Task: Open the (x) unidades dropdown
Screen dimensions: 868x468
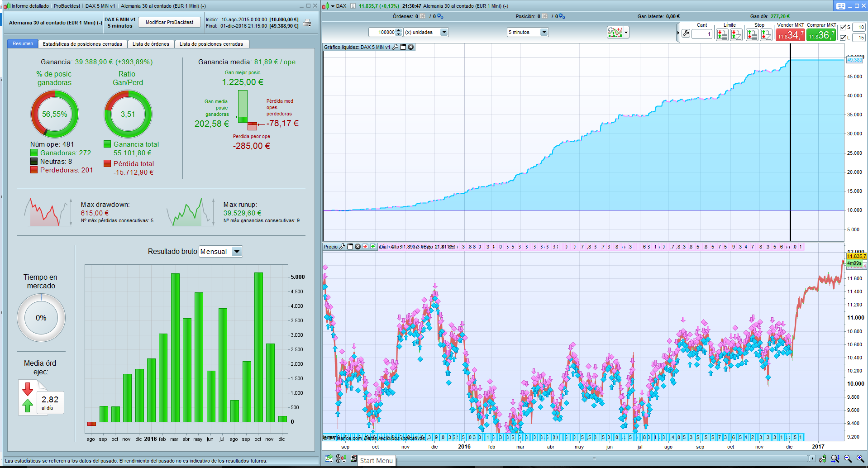Action: click(444, 32)
